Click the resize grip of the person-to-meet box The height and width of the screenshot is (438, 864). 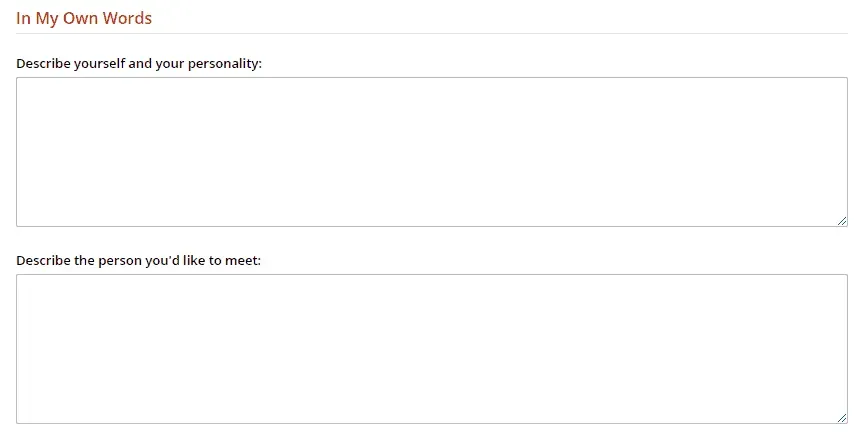[x=842, y=418]
